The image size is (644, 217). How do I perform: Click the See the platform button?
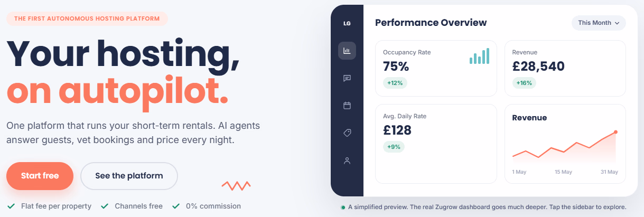(129, 176)
